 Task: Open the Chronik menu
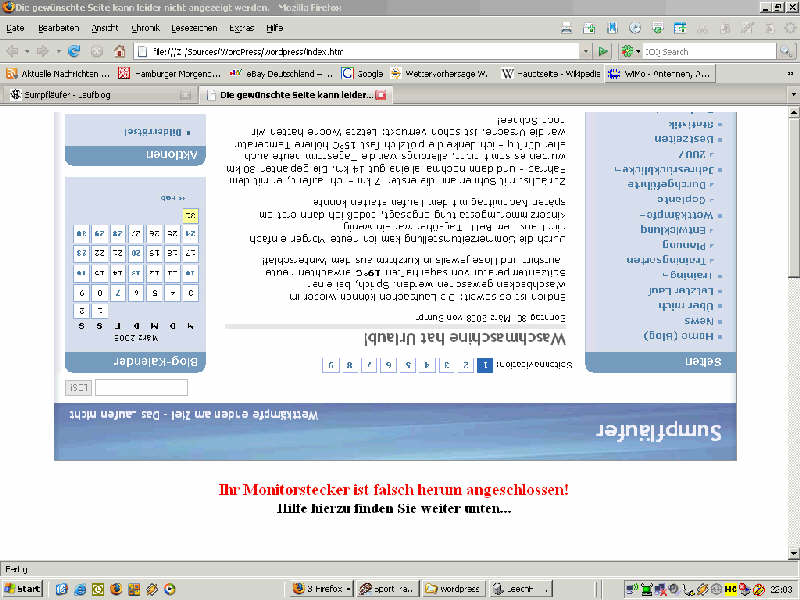click(x=145, y=28)
